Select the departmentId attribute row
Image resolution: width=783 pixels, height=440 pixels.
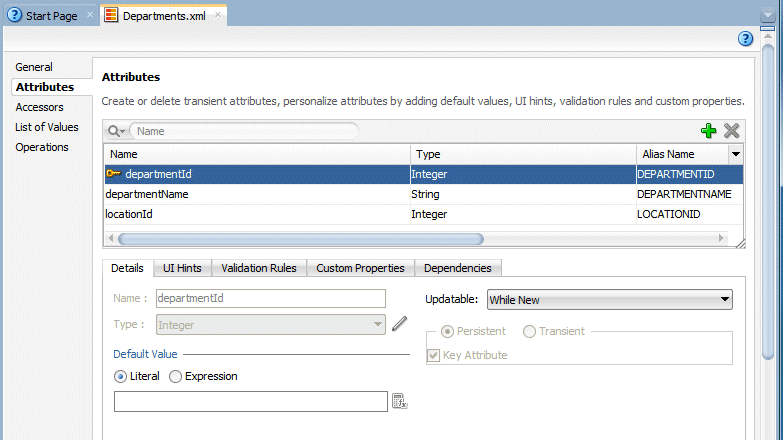pyautogui.click(x=423, y=174)
